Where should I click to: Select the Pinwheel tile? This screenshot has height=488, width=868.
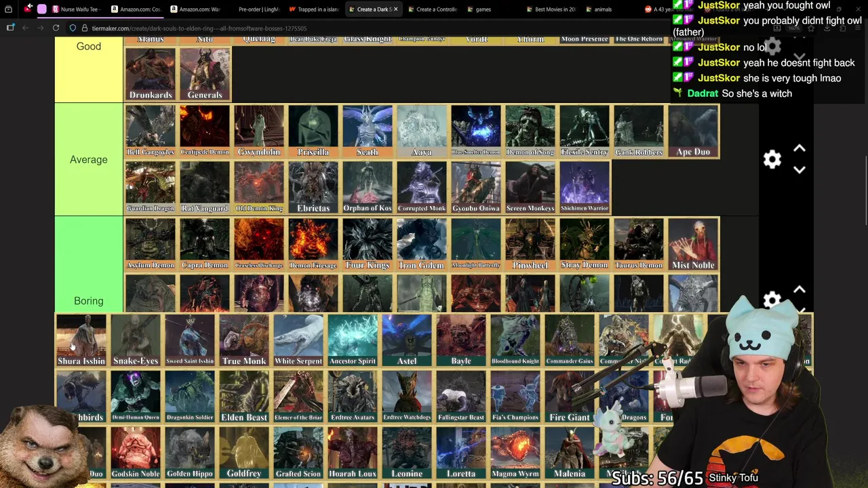(530, 245)
